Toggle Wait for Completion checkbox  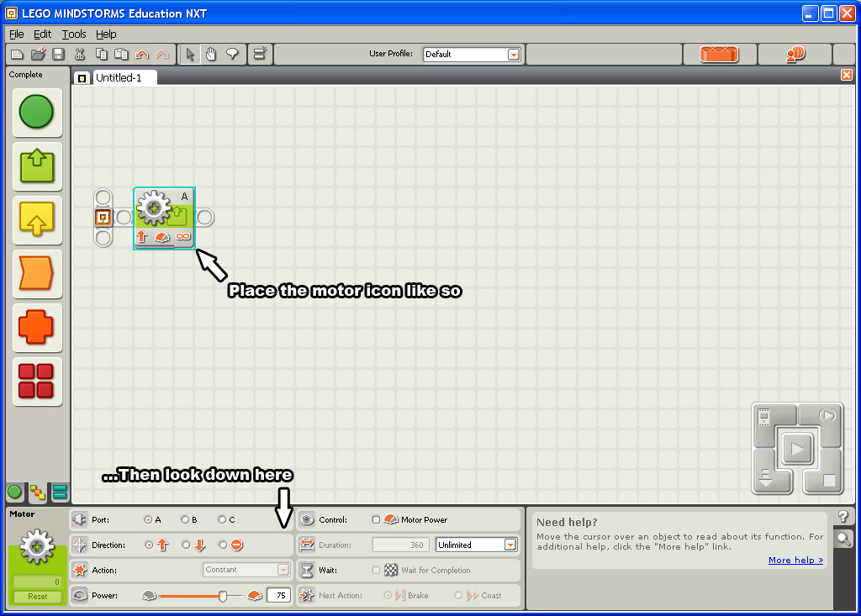(376, 570)
